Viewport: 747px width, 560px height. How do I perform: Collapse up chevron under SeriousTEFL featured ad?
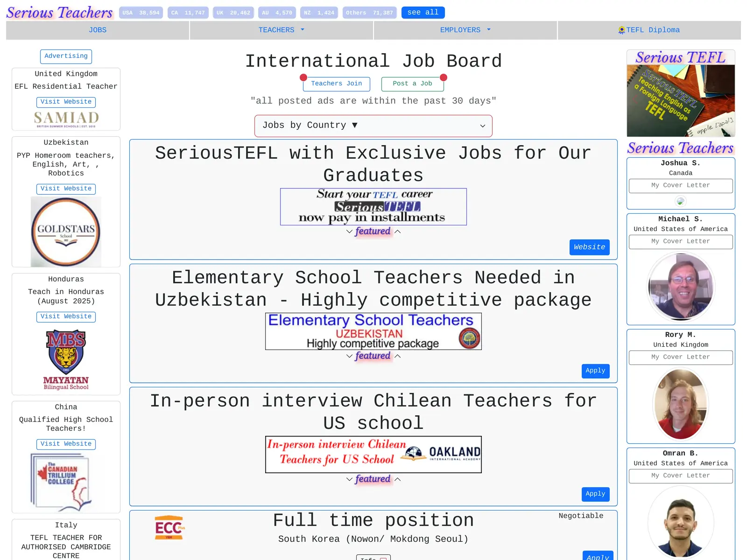click(398, 231)
